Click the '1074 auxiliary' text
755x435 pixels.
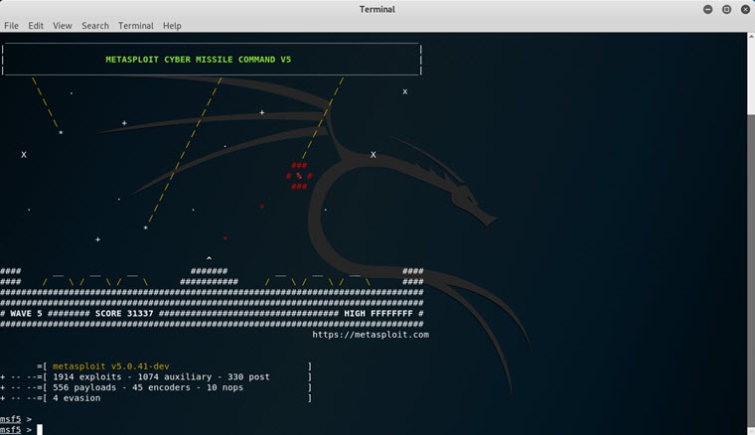click(x=175, y=377)
